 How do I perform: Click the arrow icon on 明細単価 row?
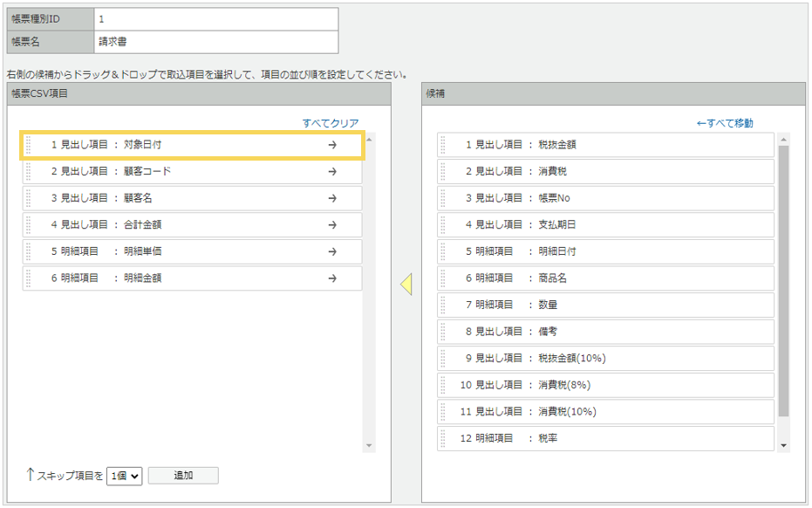pyautogui.click(x=332, y=252)
